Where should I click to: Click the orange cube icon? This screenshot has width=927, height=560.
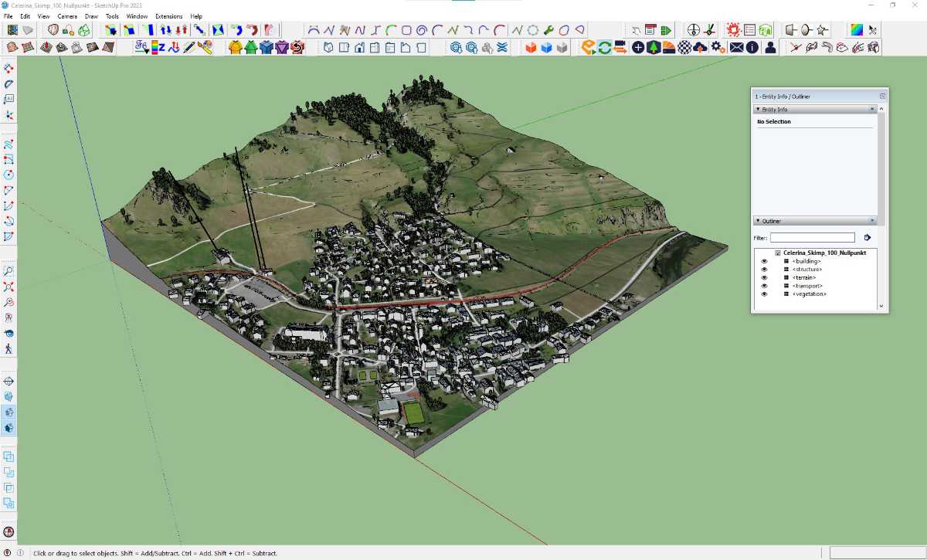coord(531,47)
